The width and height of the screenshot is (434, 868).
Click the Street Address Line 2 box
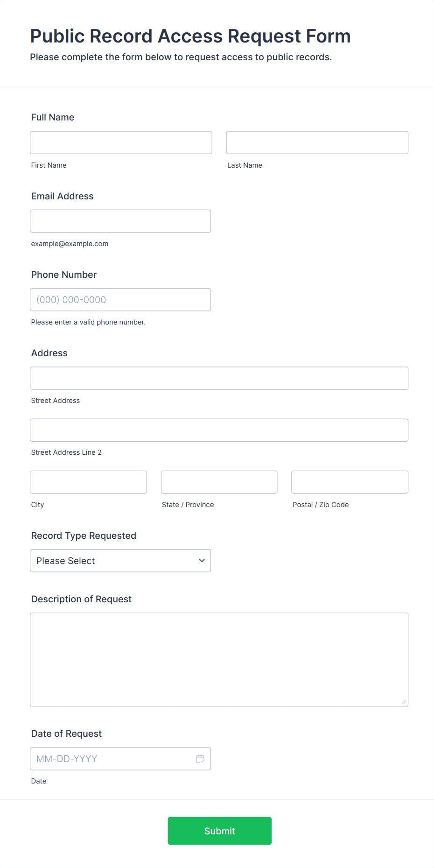[x=219, y=430]
